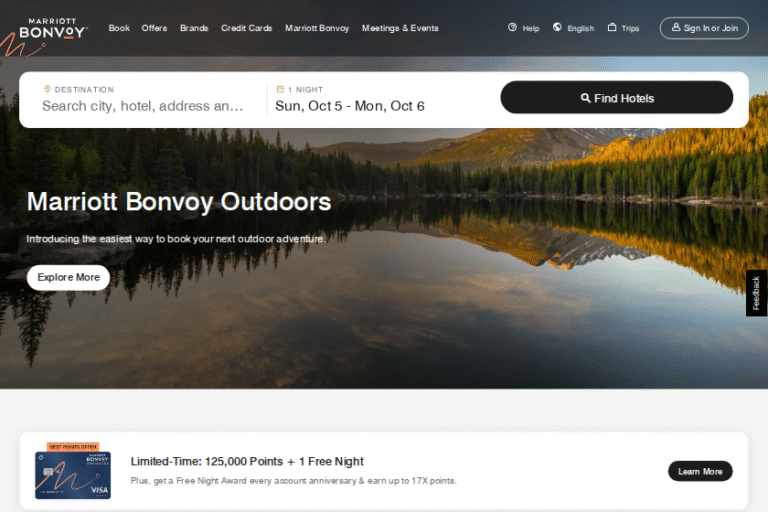
Task: Open the Book menu
Action: pyautogui.click(x=119, y=28)
